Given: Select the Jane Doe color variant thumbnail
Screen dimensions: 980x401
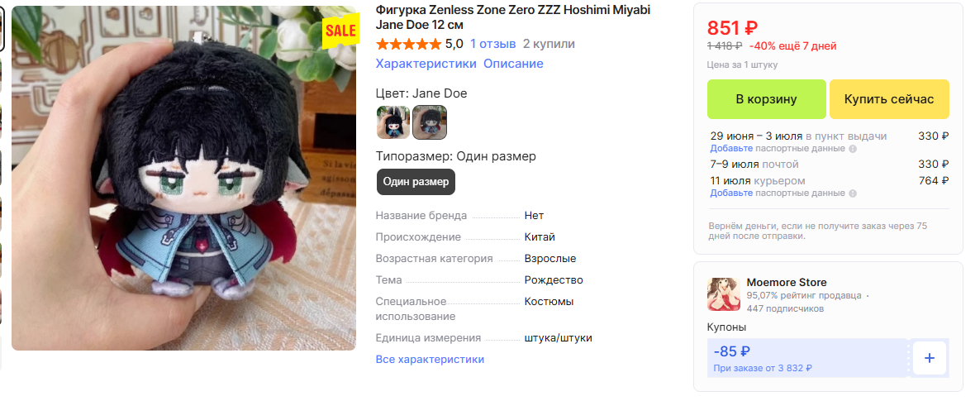Looking at the screenshot, I should click(x=430, y=122).
